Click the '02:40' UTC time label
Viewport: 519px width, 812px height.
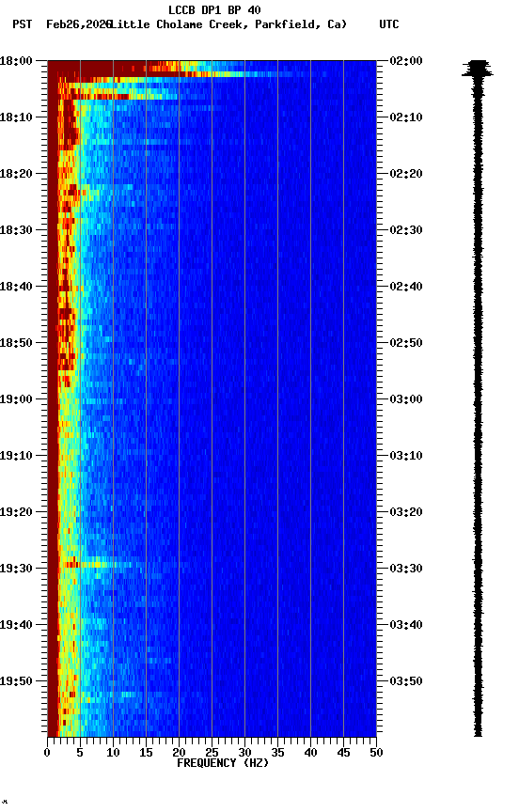[x=406, y=287]
